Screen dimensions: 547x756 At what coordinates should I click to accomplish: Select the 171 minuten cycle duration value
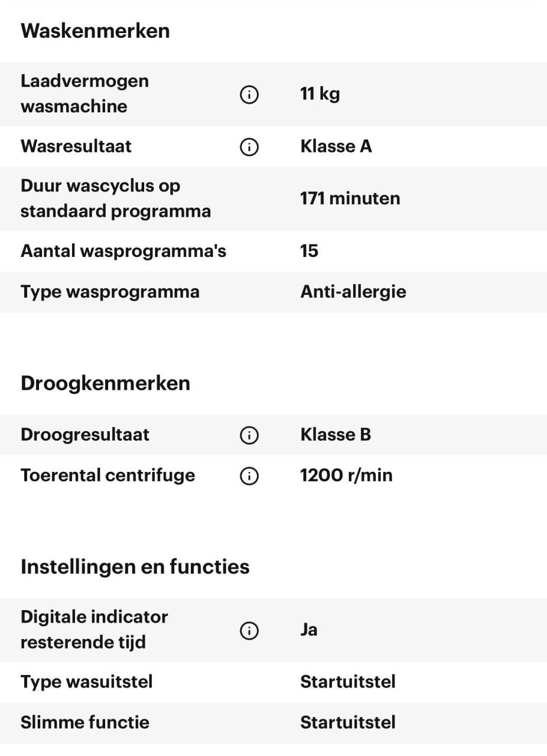click(x=349, y=198)
